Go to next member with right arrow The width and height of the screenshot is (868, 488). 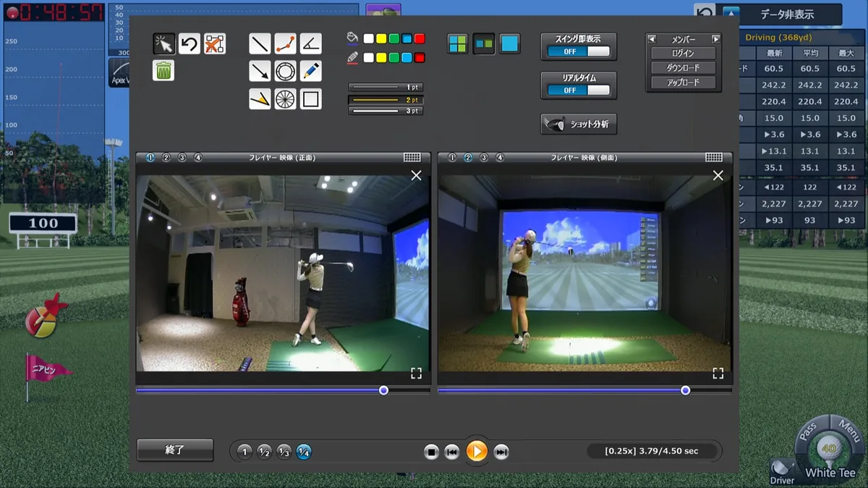pyautogui.click(x=715, y=39)
